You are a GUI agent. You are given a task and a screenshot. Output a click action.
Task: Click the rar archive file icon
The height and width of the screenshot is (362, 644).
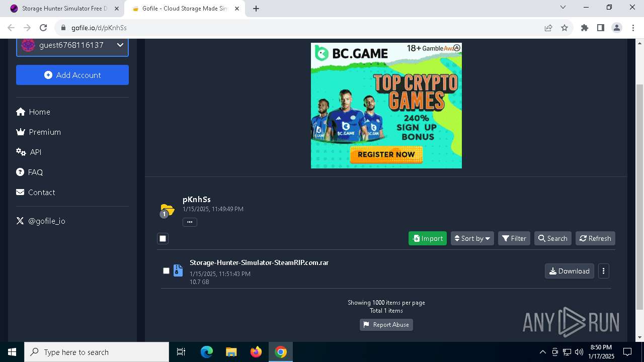click(x=178, y=270)
